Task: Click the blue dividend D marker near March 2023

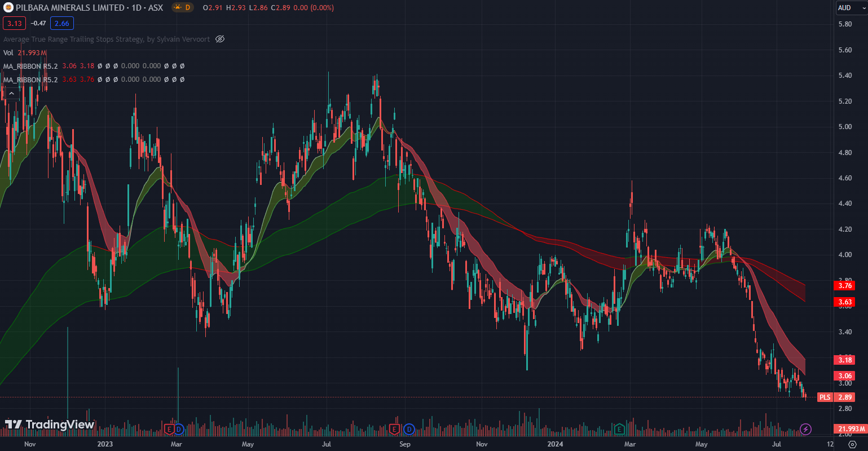Action: 179,430
